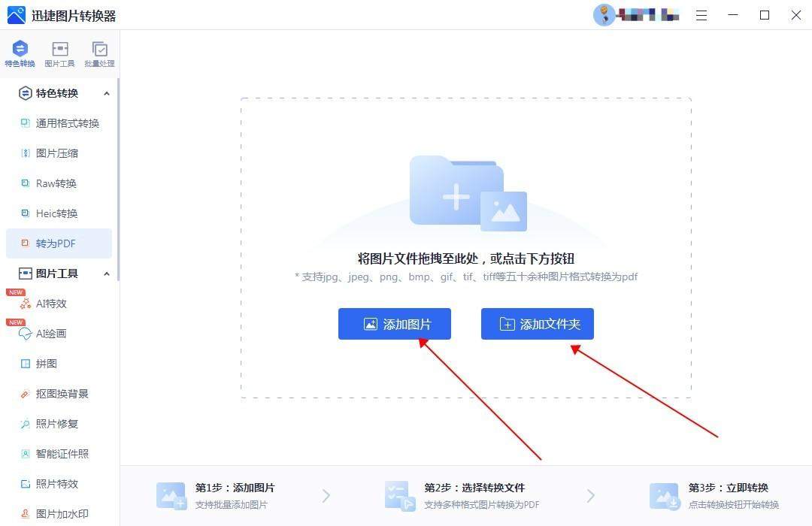Screen dimensions: 812x526
Task: Close the 迅捷图片转换器 window
Action: [796, 16]
